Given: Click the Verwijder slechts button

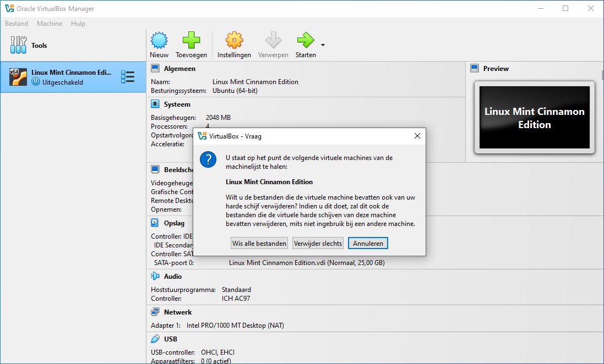Looking at the screenshot, I should 318,243.
